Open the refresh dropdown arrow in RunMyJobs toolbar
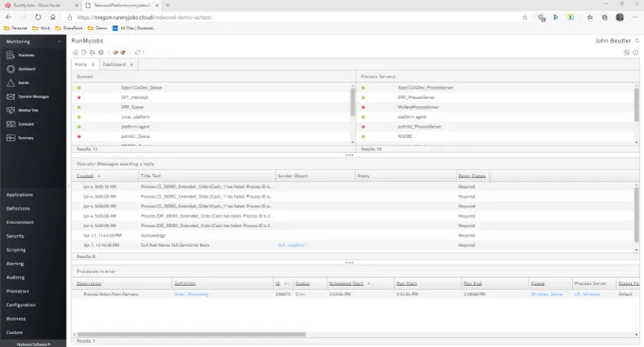 [144, 52]
